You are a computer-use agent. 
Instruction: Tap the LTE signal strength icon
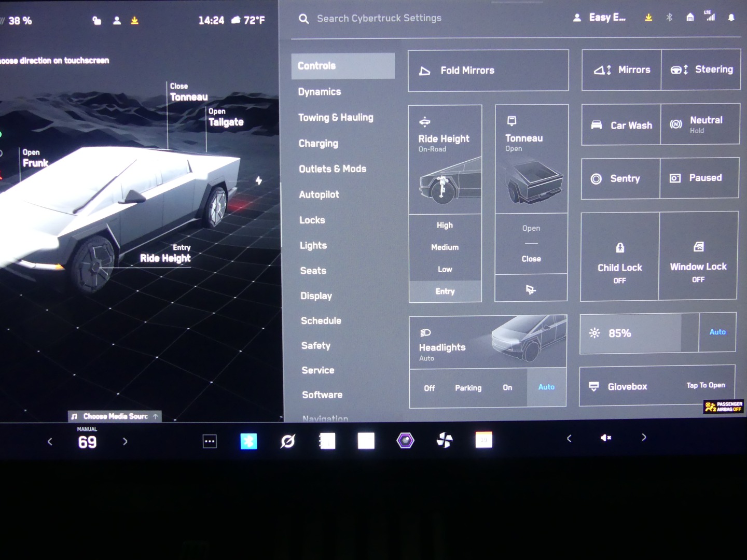pos(710,16)
